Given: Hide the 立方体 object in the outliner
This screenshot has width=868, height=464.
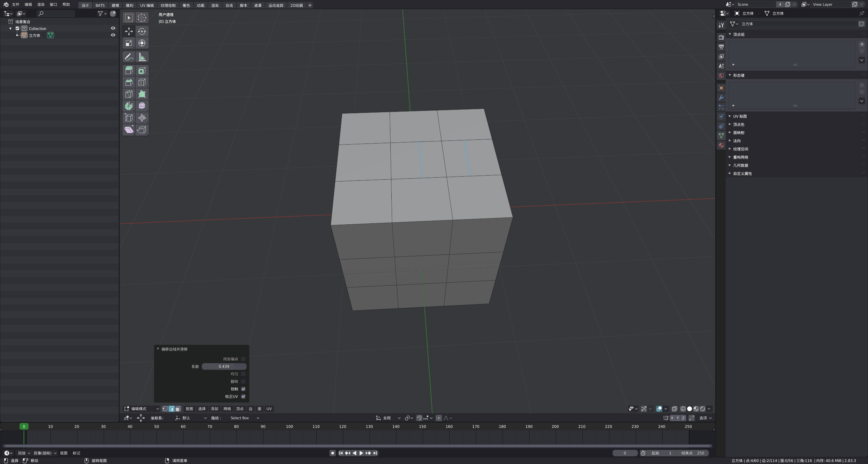Looking at the screenshot, I should 113,35.
